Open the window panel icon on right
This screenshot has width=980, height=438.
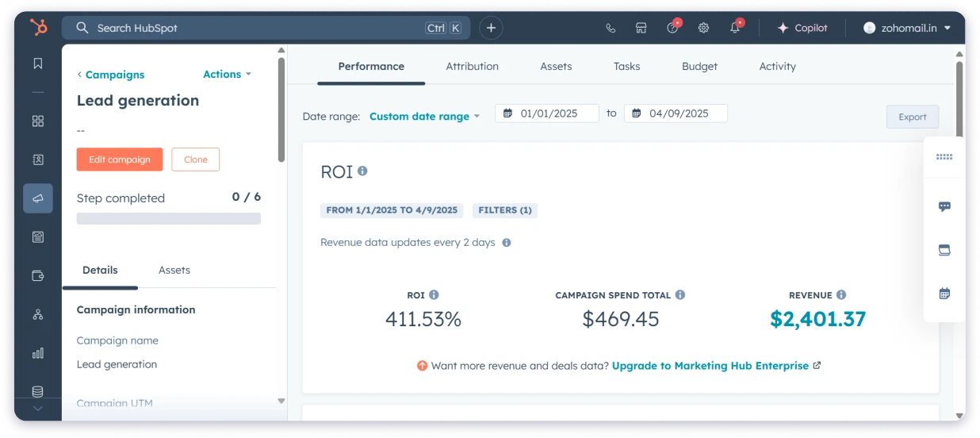944,250
